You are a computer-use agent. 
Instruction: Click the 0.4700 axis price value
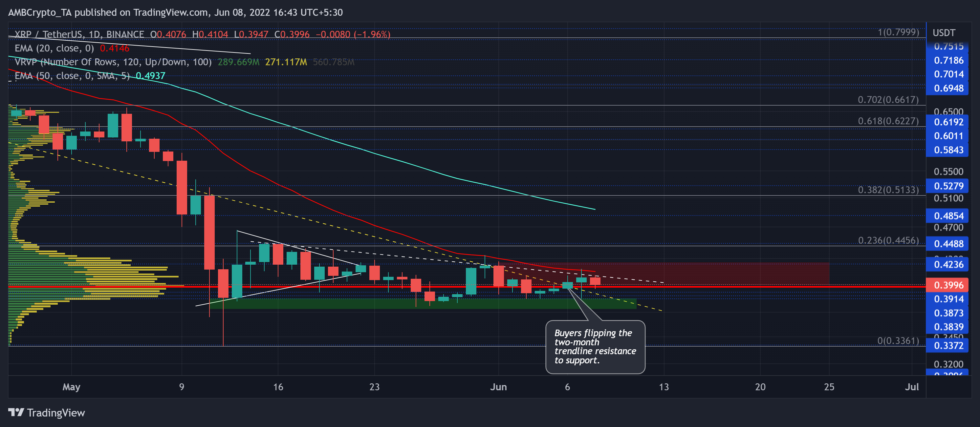949,228
